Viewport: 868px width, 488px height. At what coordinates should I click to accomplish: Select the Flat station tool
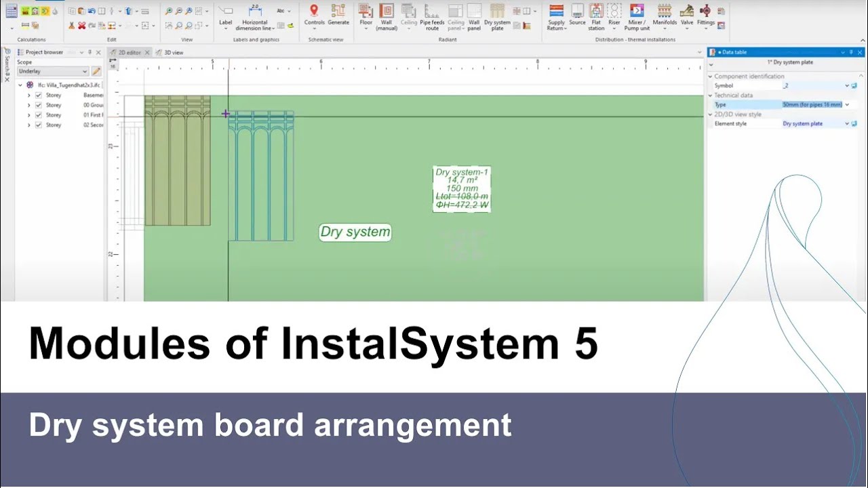596,18
